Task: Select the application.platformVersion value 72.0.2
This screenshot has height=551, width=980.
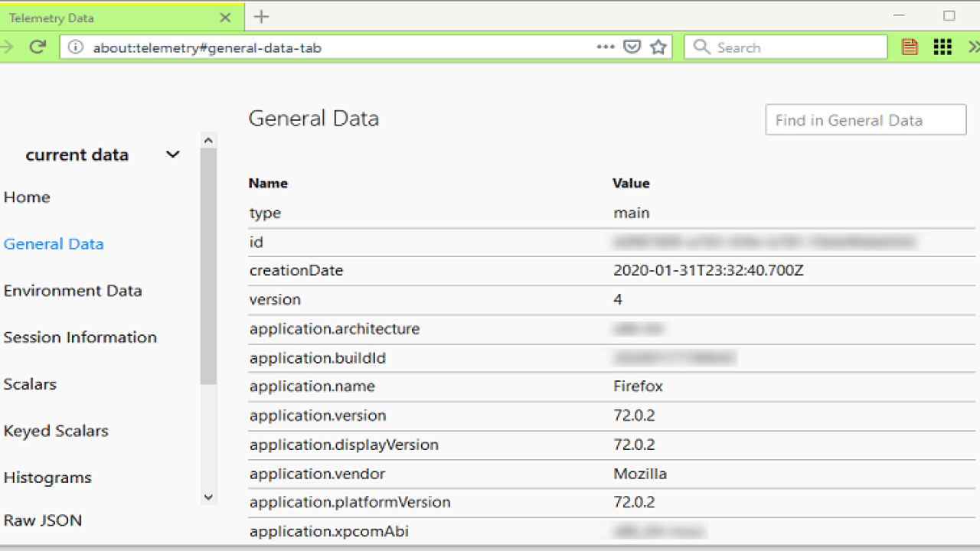Action: click(634, 503)
